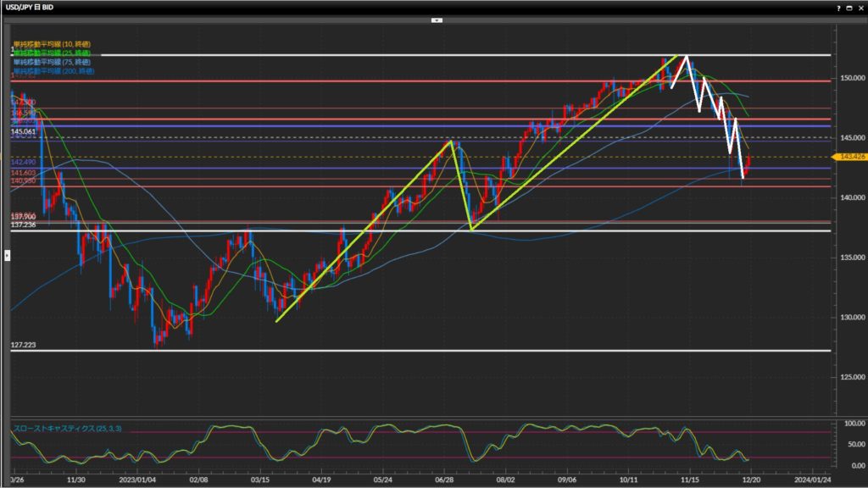Close the USD/JPY chart window
Image resolution: width=868 pixels, height=488 pixels.
860,7
